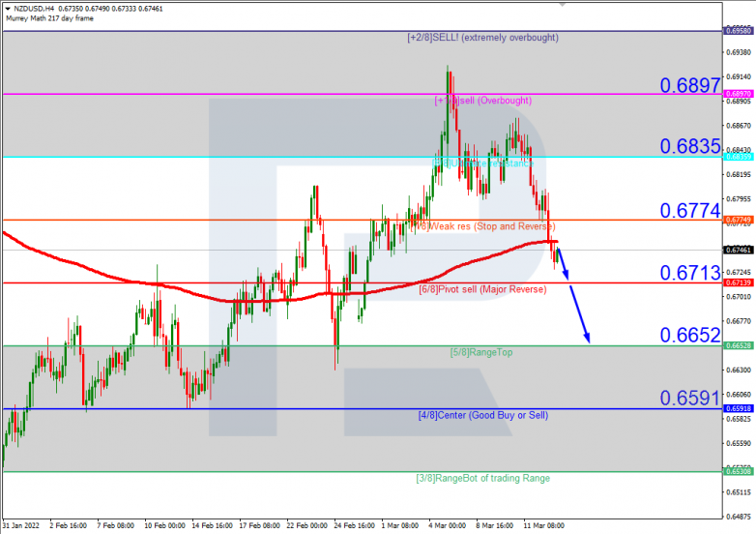Click the '7 Feb 08:00' time axis label
This screenshot has width=756, height=534.
pos(115,526)
